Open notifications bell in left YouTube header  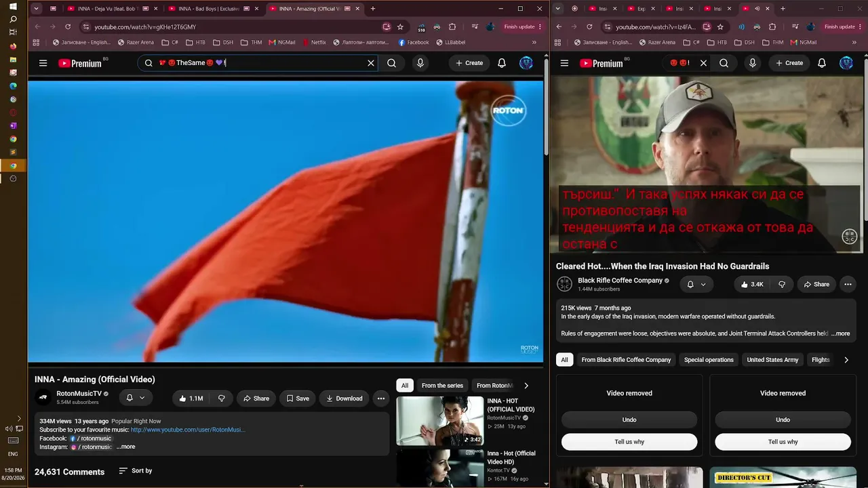pos(502,63)
